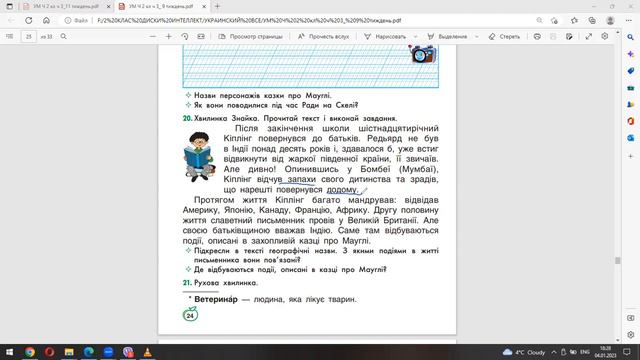Activate the Нарисовать draw tool
Screen dimensions: 640x360
(385, 36)
